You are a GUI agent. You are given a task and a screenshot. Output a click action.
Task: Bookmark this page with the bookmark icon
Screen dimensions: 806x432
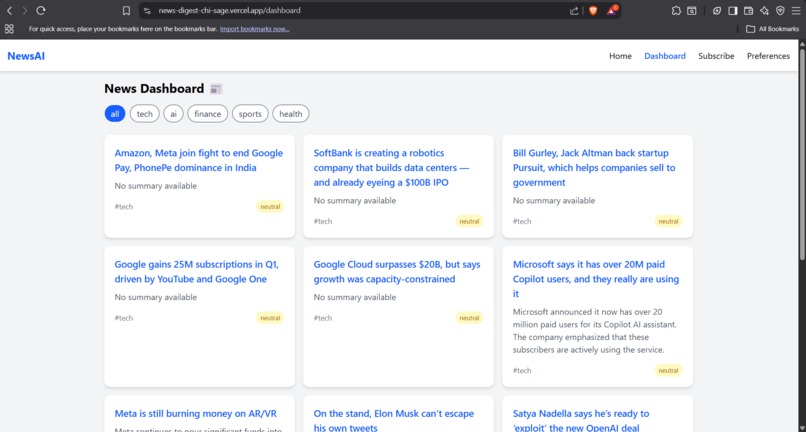126,10
